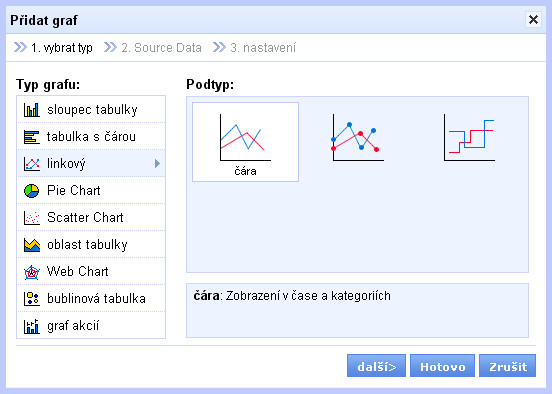Viewport: 552px width, 394px height.
Task: Choose the tabulka s čárou bar icon
Action: 32,137
